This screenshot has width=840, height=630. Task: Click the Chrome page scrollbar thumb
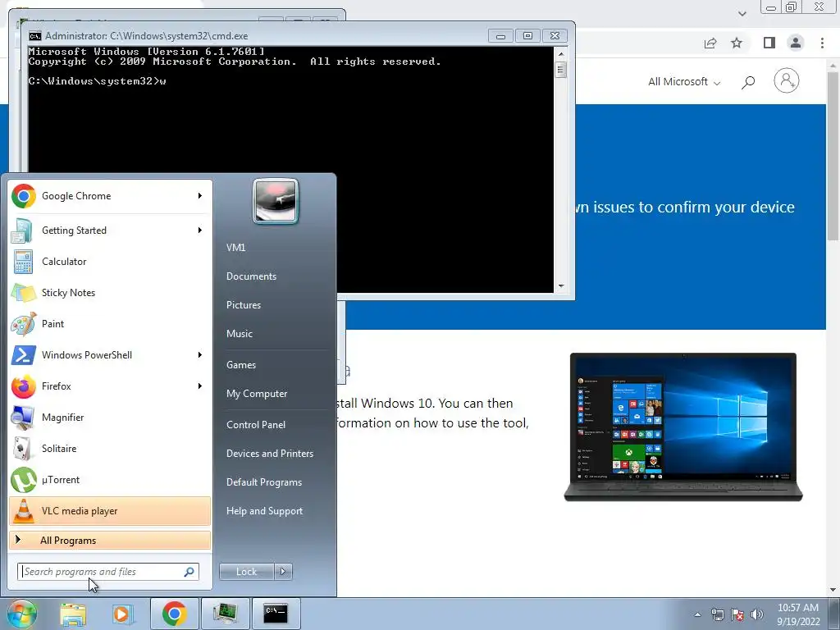833,155
